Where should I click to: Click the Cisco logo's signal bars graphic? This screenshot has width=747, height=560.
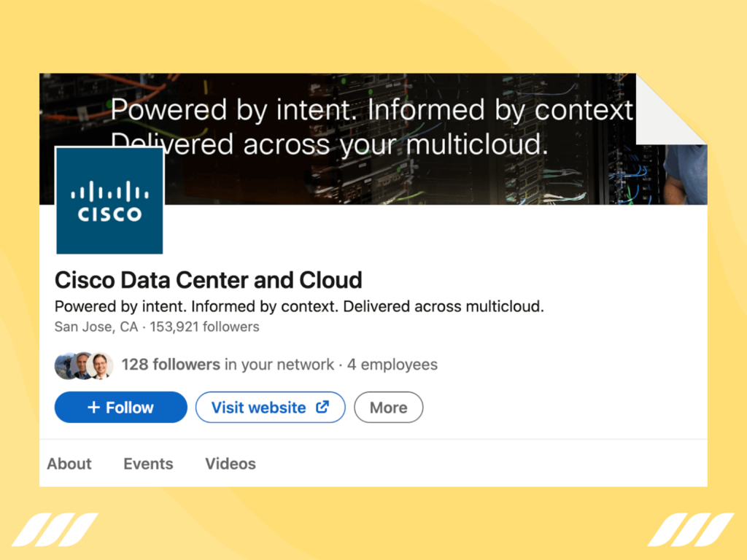click(109, 190)
